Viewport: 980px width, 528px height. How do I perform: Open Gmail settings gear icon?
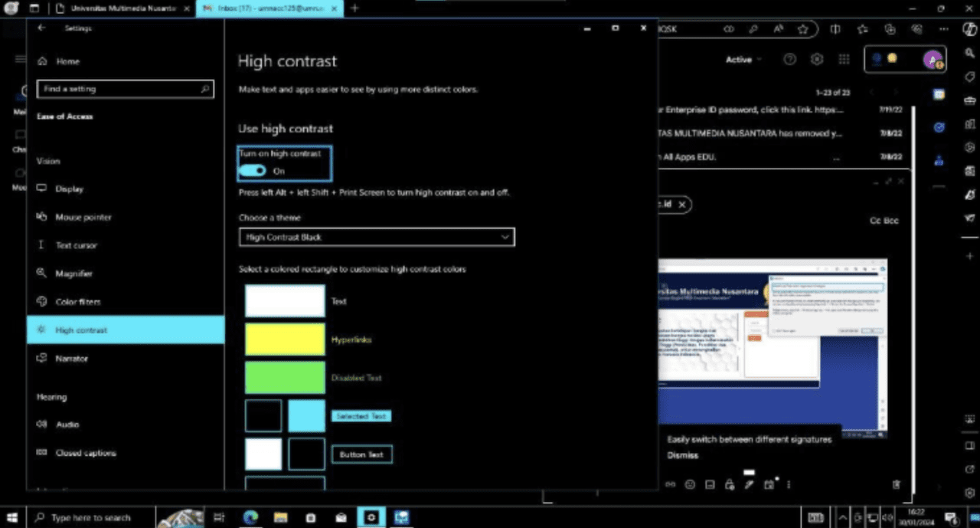click(x=817, y=60)
